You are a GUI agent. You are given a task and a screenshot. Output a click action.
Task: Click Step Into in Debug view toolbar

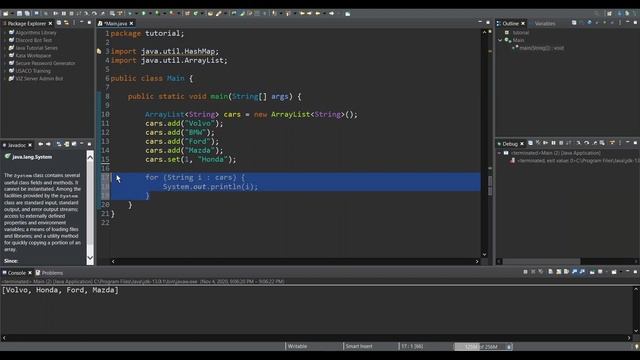[x=578, y=143]
